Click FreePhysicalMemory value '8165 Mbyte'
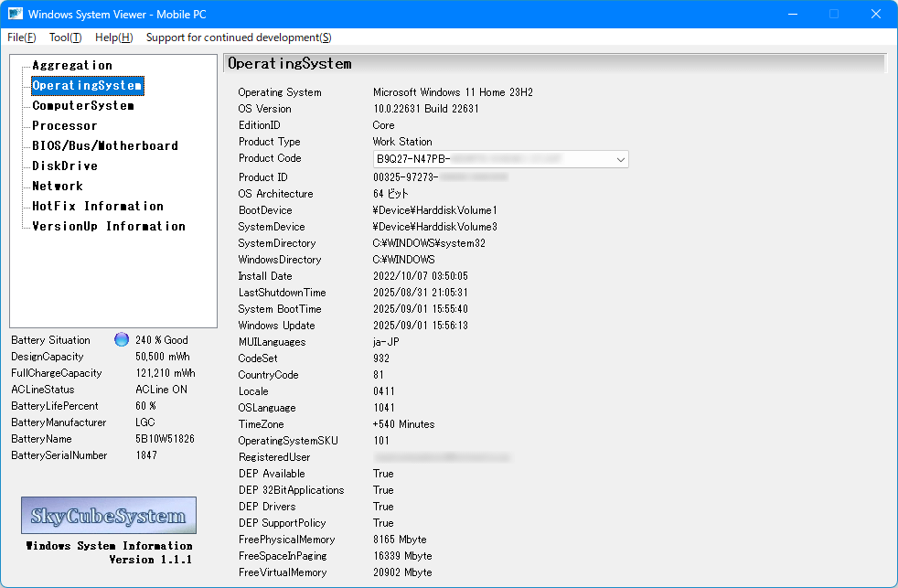The width and height of the screenshot is (898, 588). [400, 540]
